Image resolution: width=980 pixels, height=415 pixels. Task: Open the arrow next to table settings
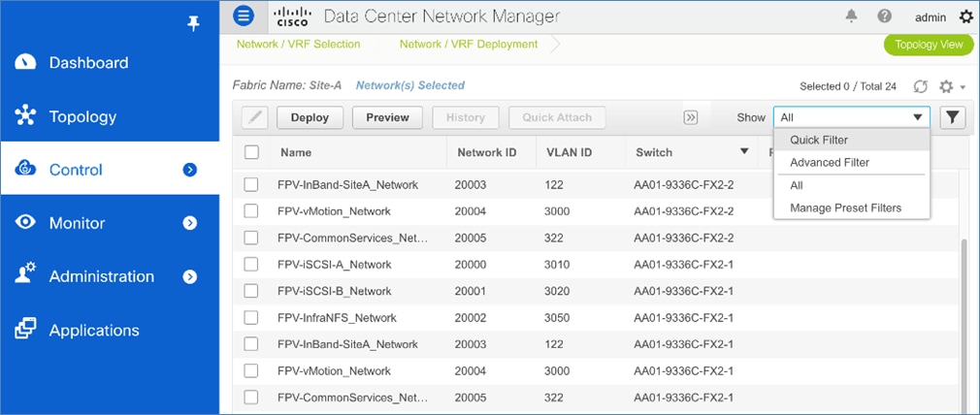click(x=964, y=87)
